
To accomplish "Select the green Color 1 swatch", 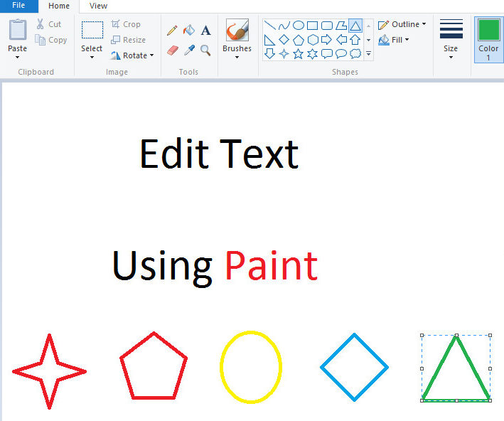I will coord(488,31).
